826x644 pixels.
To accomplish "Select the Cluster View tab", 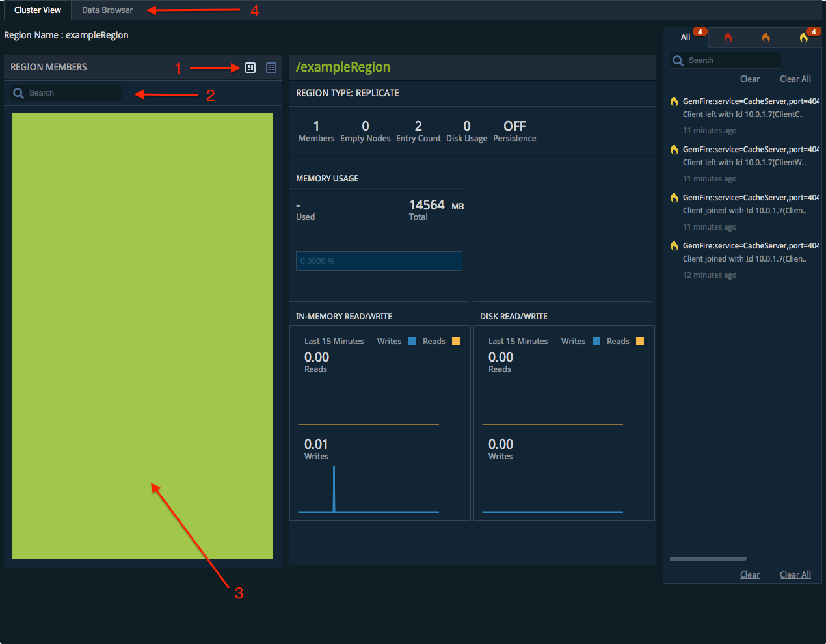I will [x=38, y=10].
